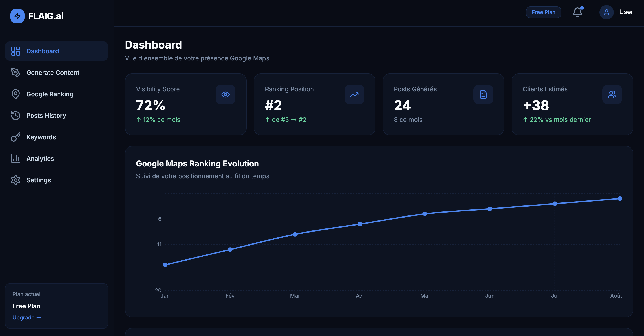Select the Jan data point on chart
The width and height of the screenshot is (644, 336).
(165, 265)
